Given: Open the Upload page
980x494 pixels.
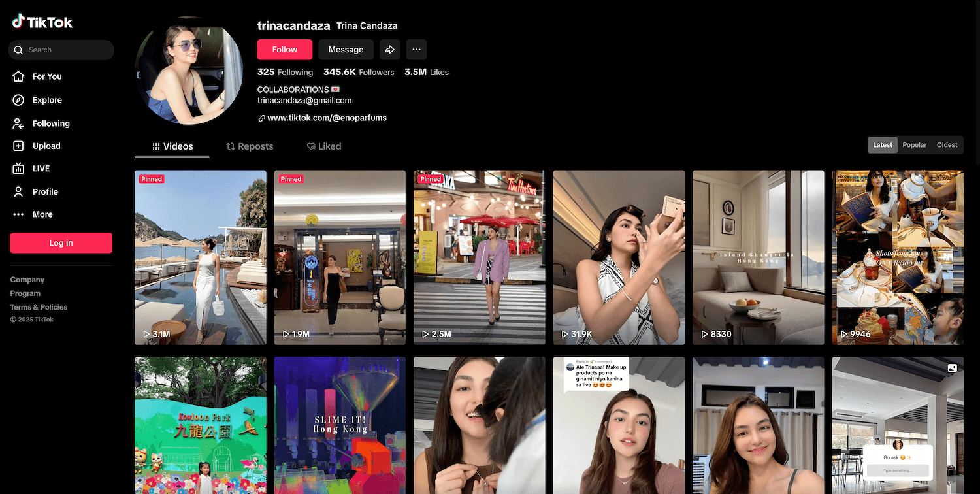Looking at the screenshot, I should [46, 146].
